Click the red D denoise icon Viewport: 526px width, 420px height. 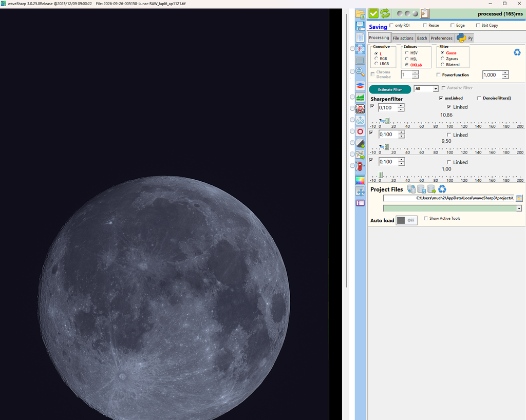(360, 109)
